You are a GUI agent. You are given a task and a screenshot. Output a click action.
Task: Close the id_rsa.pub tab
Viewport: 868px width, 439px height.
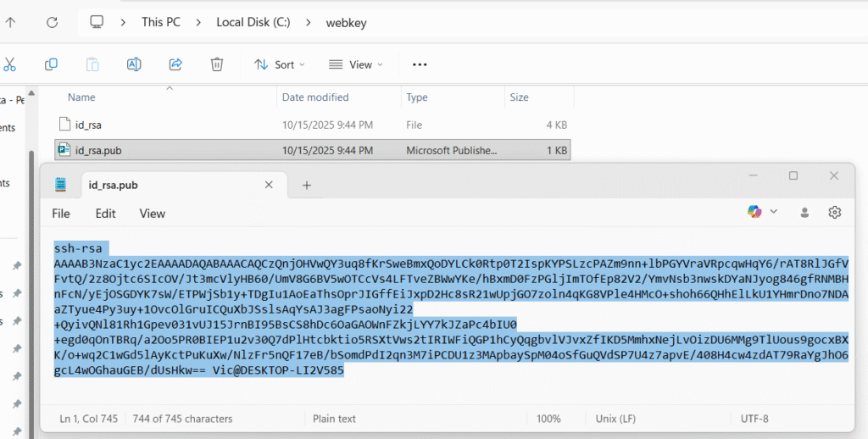tap(269, 185)
